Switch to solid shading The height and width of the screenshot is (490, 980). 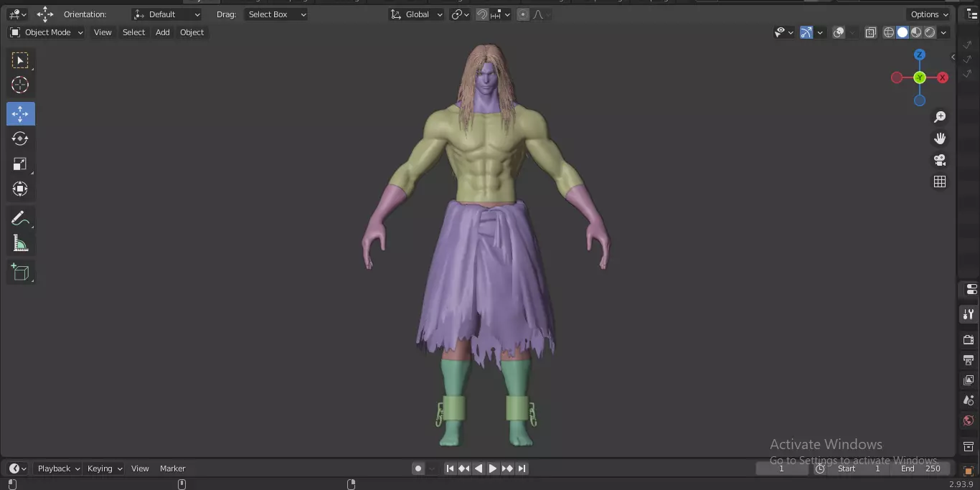pyautogui.click(x=903, y=32)
